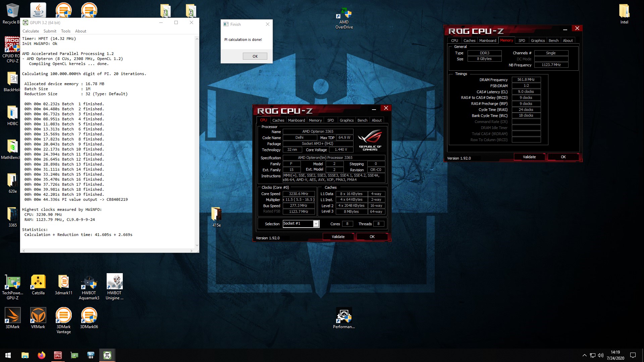
Task: Open the Submit menu in GPUPI
Action: (x=50, y=31)
